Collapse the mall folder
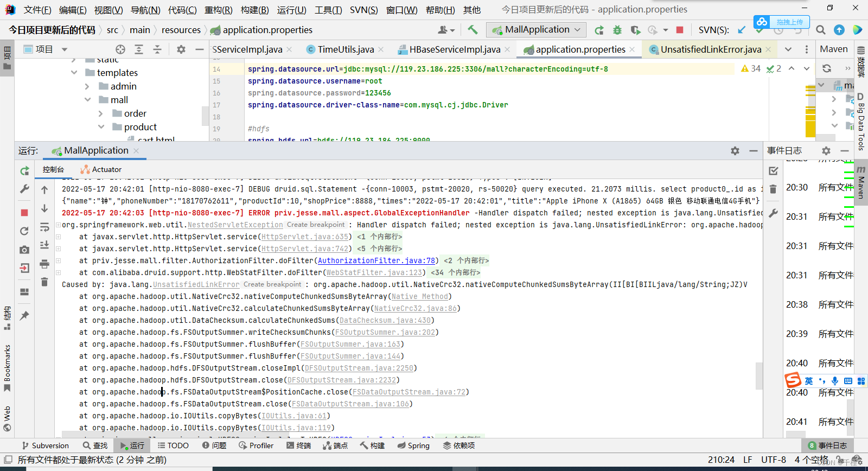Viewport: 868px width, 471px height. (87, 100)
